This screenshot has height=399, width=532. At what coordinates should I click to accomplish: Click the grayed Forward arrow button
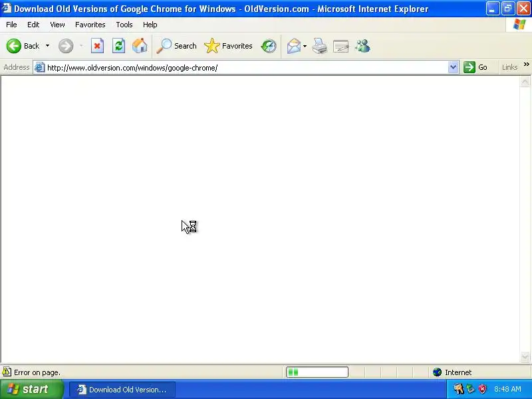[66, 46]
